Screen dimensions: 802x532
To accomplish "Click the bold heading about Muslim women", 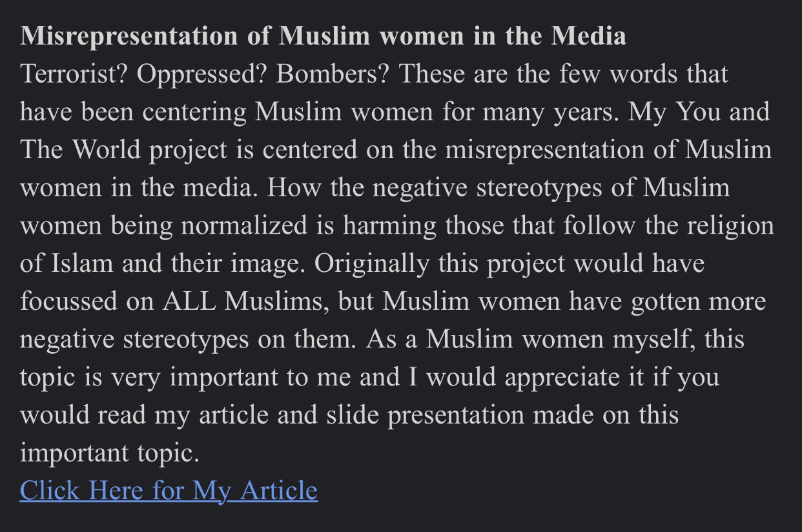I will (x=323, y=36).
